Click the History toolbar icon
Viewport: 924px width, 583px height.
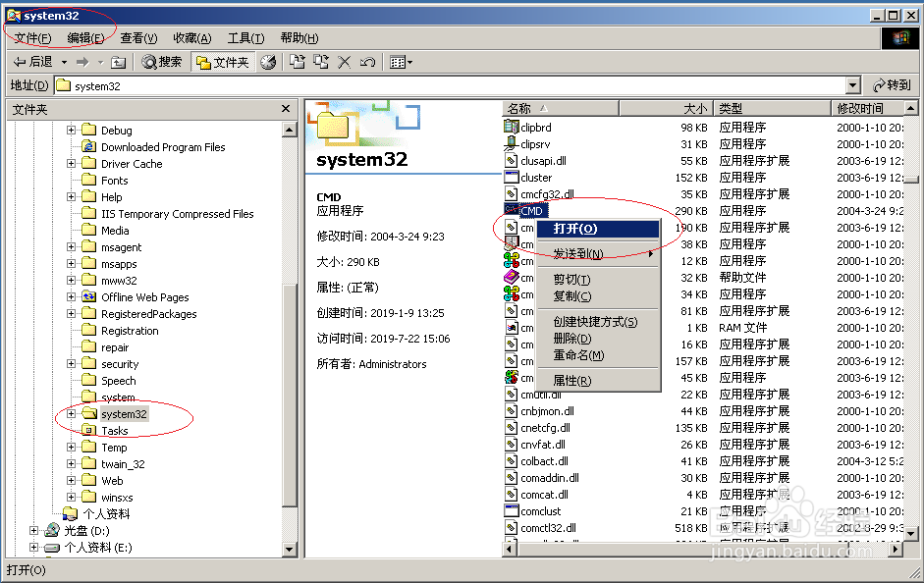267,61
